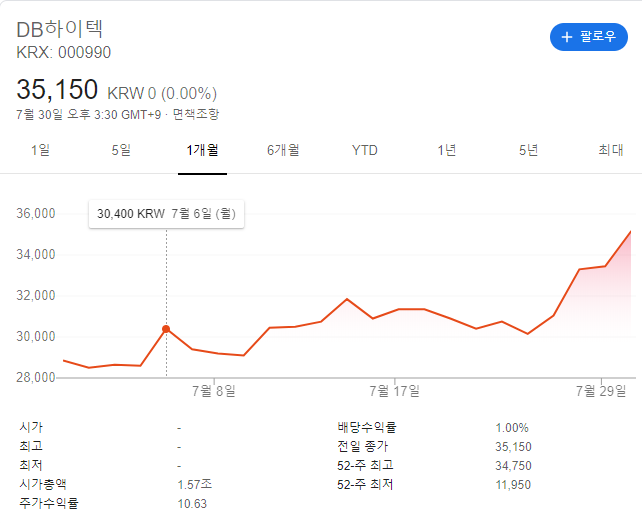Click the 32,000 y-axis label
The image size is (642, 523).
point(36,295)
